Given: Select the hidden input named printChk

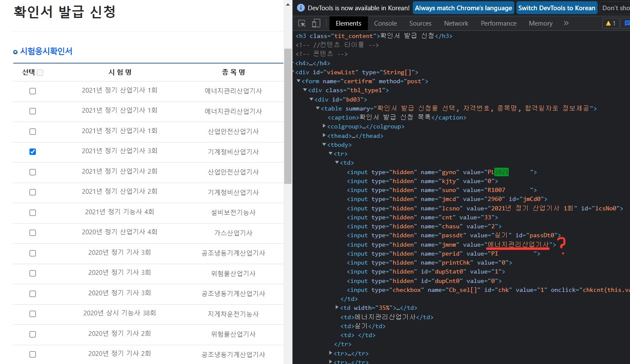Looking at the screenshot, I should point(429,262).
